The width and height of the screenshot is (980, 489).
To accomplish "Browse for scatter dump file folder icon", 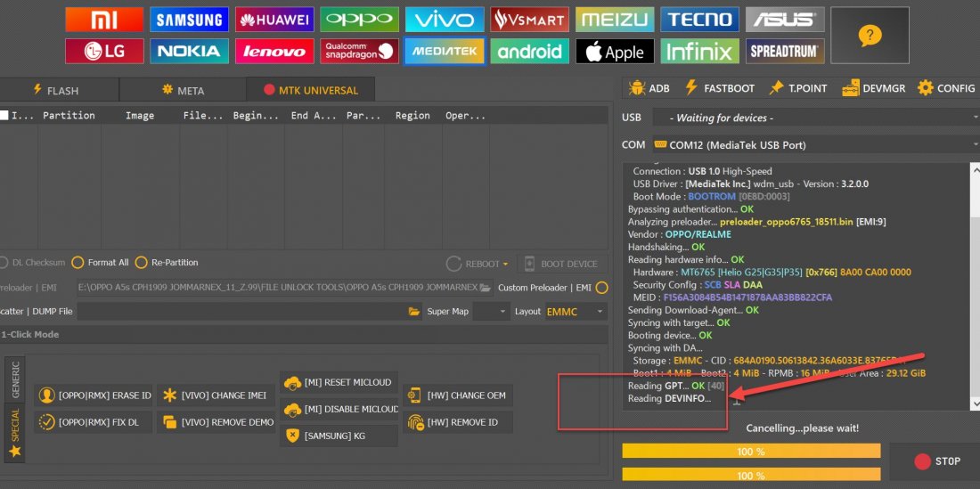I will point(413,311).
